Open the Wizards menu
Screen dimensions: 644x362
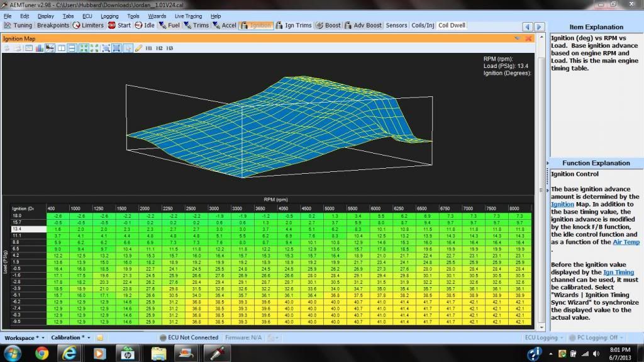point(157,16)
